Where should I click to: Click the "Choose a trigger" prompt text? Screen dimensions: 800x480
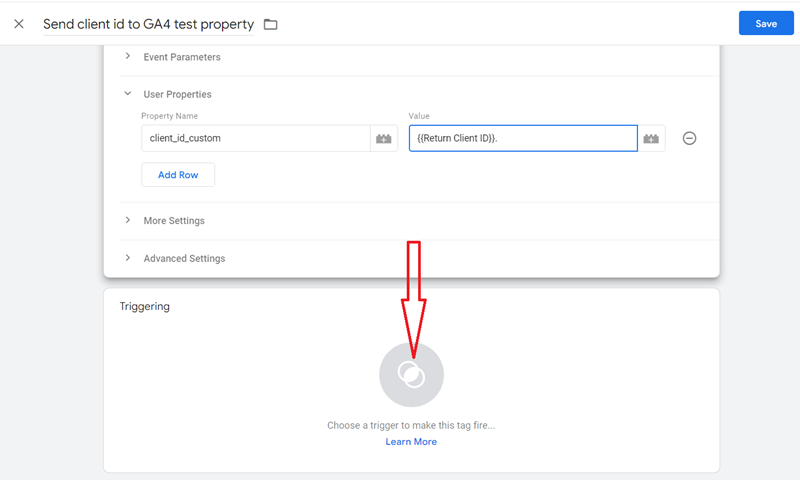coord(411,426)
